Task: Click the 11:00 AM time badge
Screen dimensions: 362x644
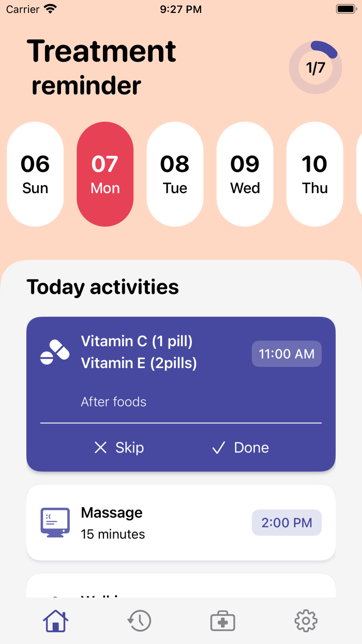Action: [286, 354]
